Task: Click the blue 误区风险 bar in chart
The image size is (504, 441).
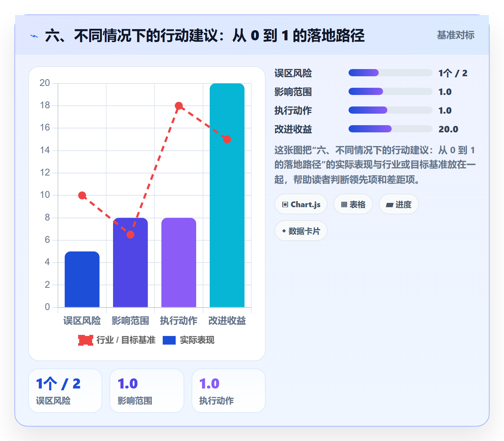Action: point(82,279)
